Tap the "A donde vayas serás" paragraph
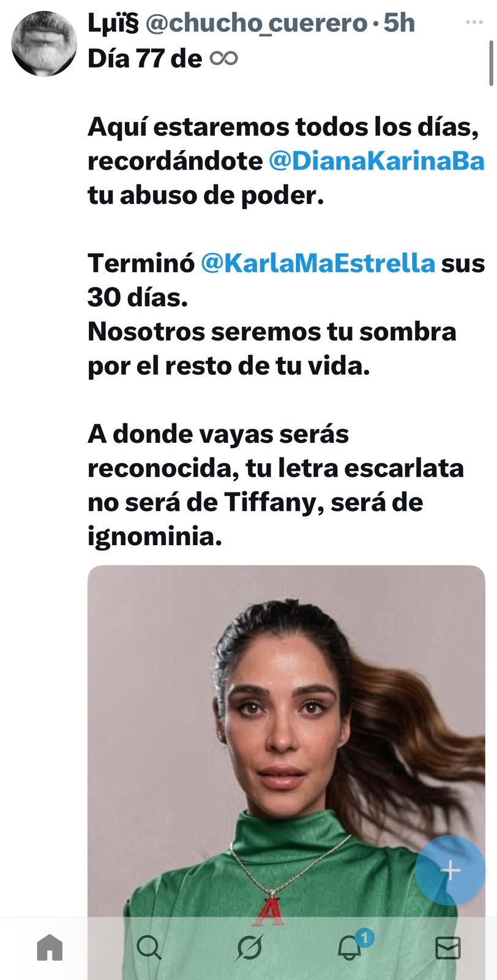Image resolution: width=497 pixels, height=980 pixels. (275, 485)
